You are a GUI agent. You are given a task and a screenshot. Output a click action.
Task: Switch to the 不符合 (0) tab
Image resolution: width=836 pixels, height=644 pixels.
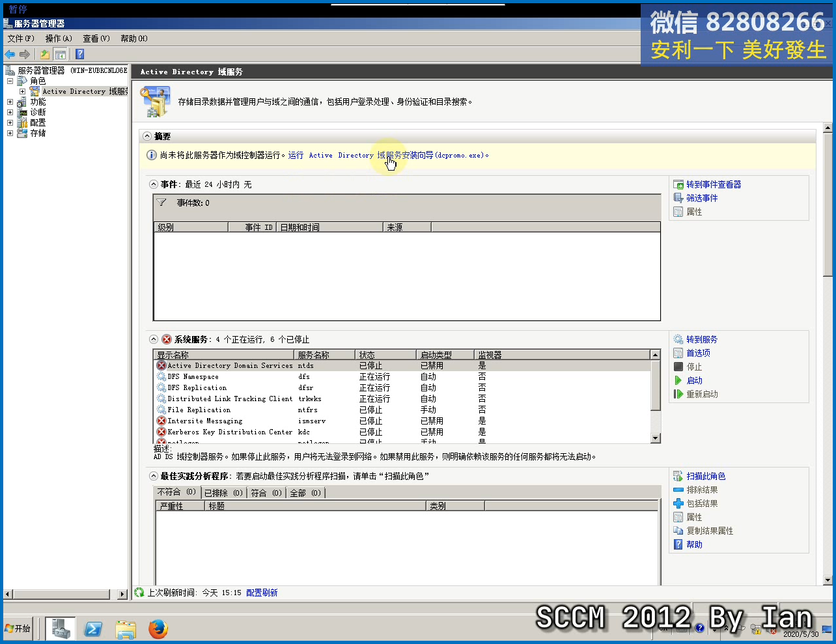[177, 492]
